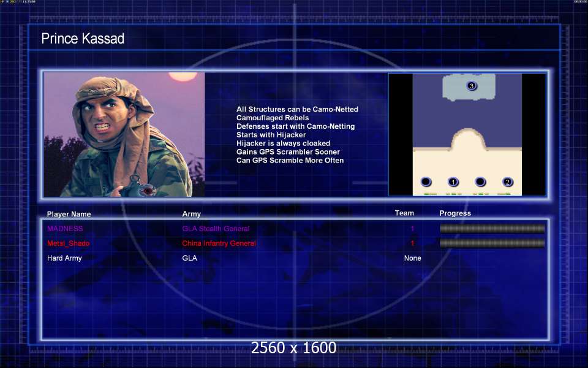Click the Army column header
Screen dimensions: 588x368
(191, 214)
